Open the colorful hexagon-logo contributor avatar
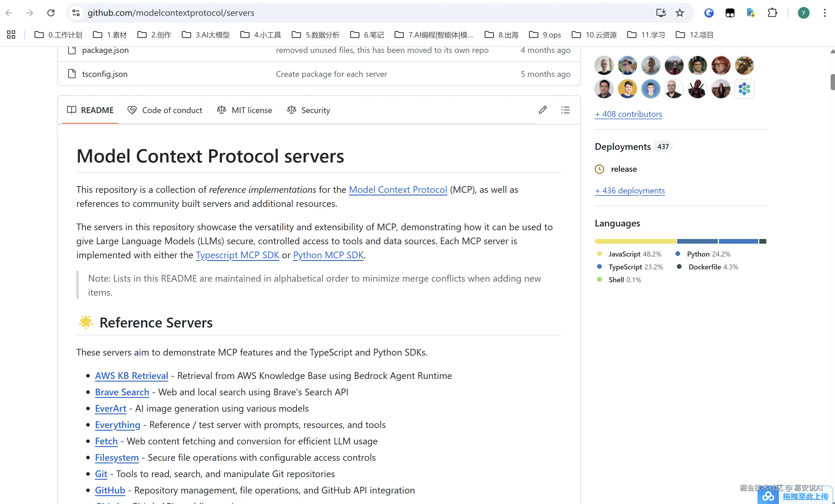Image resolution: width=835 pixels, height=504 pixels. tap(744, 89)
